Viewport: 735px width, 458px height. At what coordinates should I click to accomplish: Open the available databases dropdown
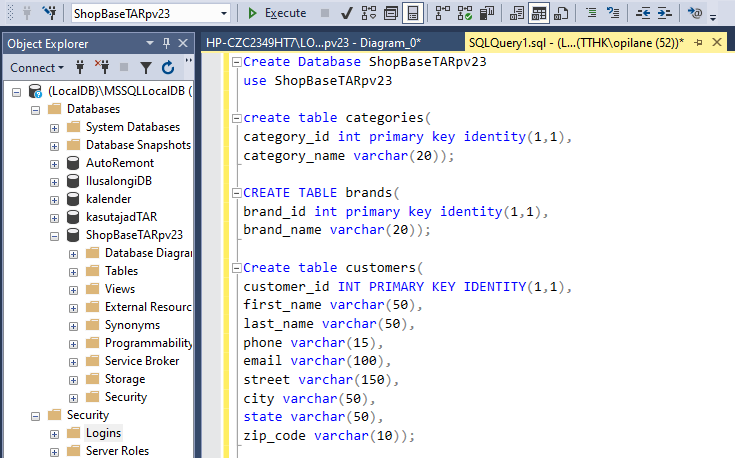click(223, 13)
